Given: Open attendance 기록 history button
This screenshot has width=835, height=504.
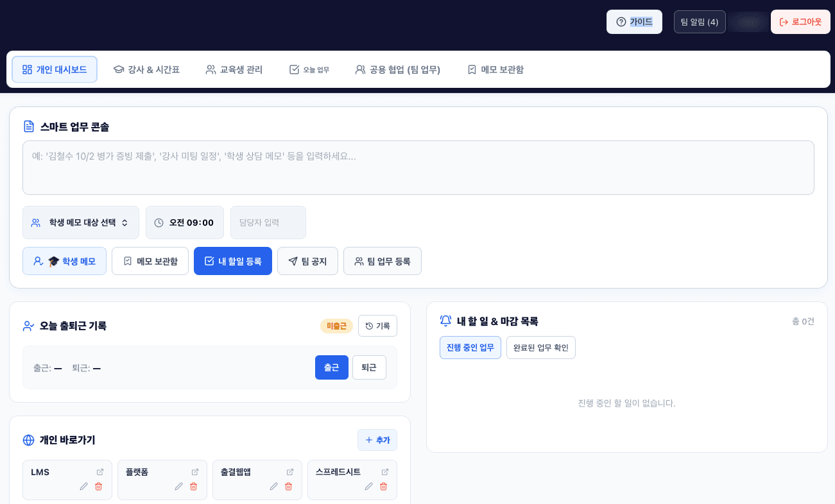Looking at the screenshot, I should coord(377,326).
